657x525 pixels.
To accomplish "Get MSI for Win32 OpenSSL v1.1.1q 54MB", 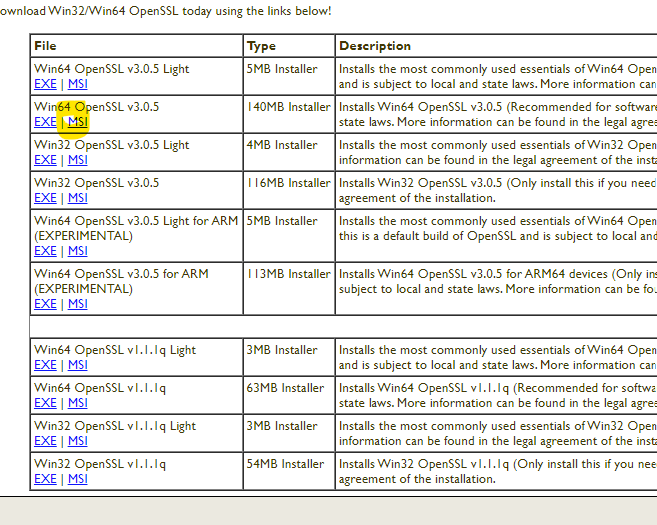I will pos(78,479).
